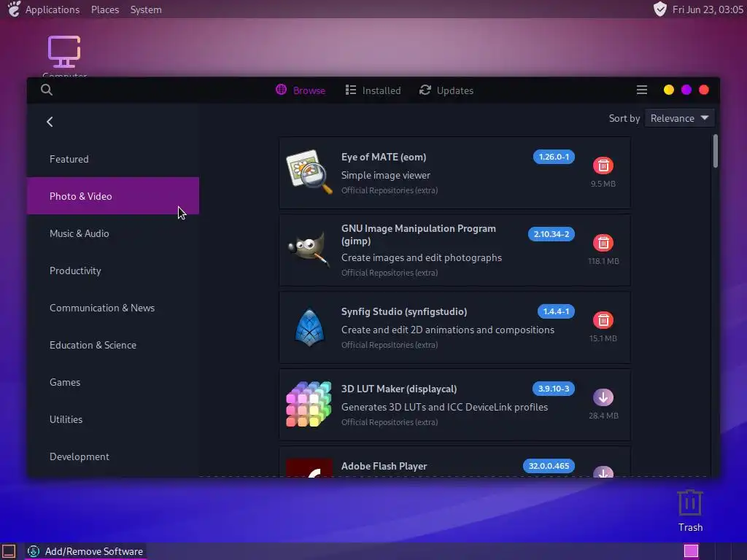The image size is (747, 560).
Task: Open Add/Remove Software taskbar entry
Action: click(x=86, y=551)
